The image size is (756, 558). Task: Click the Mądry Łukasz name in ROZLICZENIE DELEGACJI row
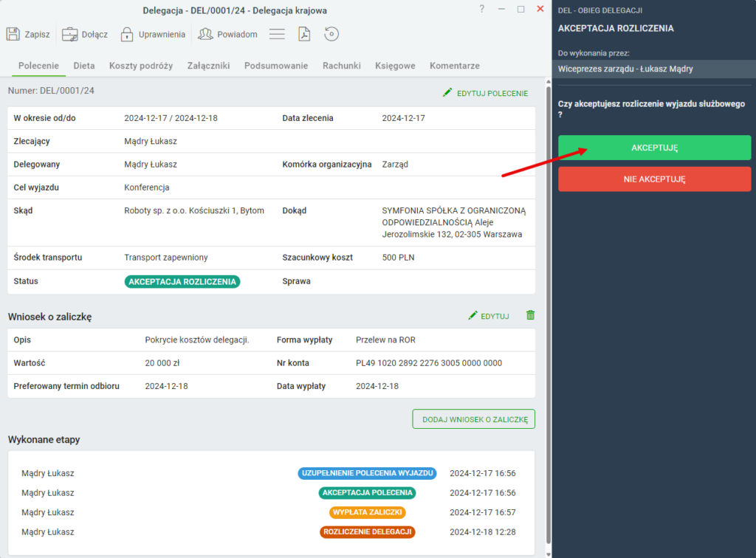[48, 532]
